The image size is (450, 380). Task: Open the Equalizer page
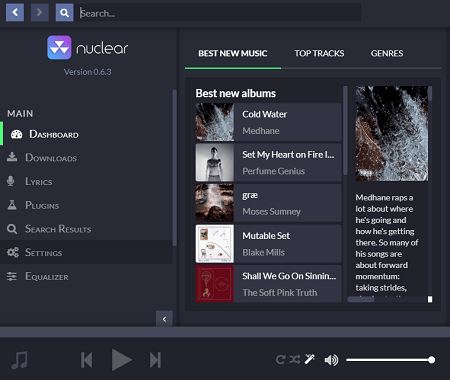[87, 276]
